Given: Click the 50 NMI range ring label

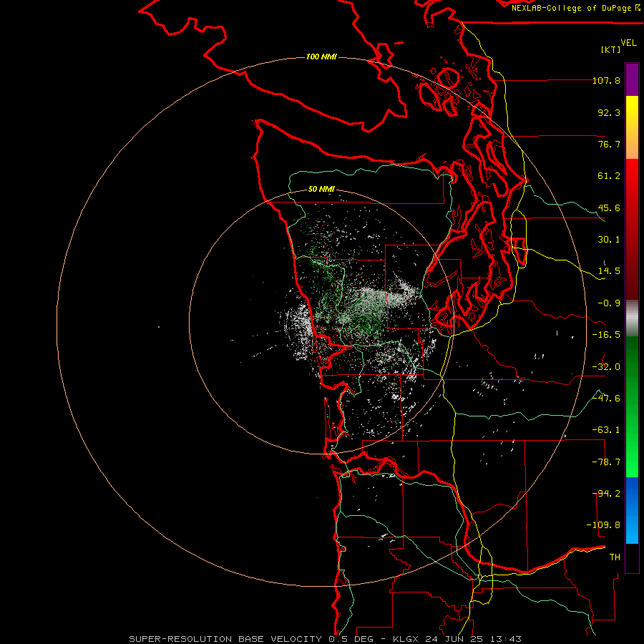Looking at the screenshot, I should click(x=321, y=189).
